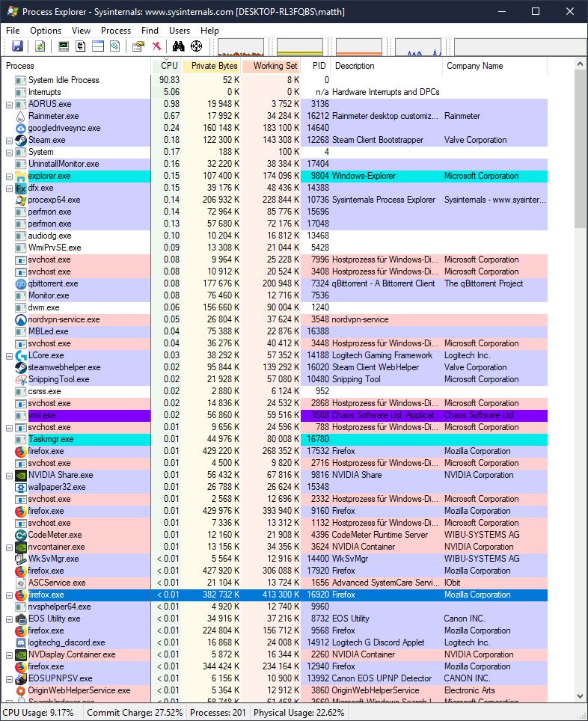Toggle Show Process Tree toolbar icon
Viewport: 588px width, 721px height.
81,46
